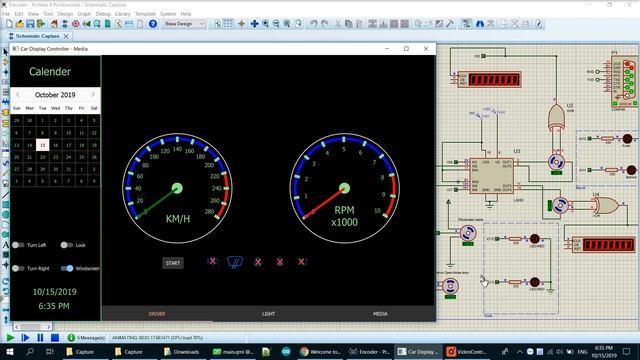This screenshot has width=640, height=360.
Task: Go to previous month in calendar
Action: click(18, 95)
